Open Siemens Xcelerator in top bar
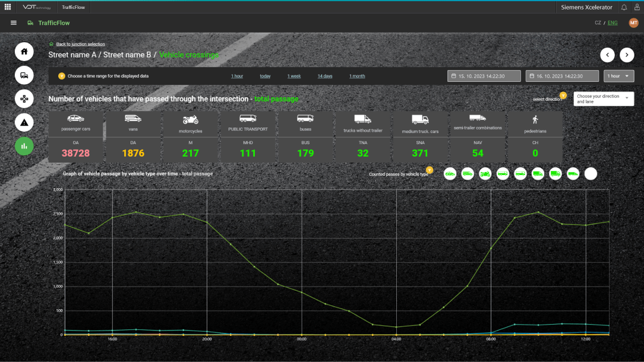Screen dimensions: 644x362 (x=586, y=7)
